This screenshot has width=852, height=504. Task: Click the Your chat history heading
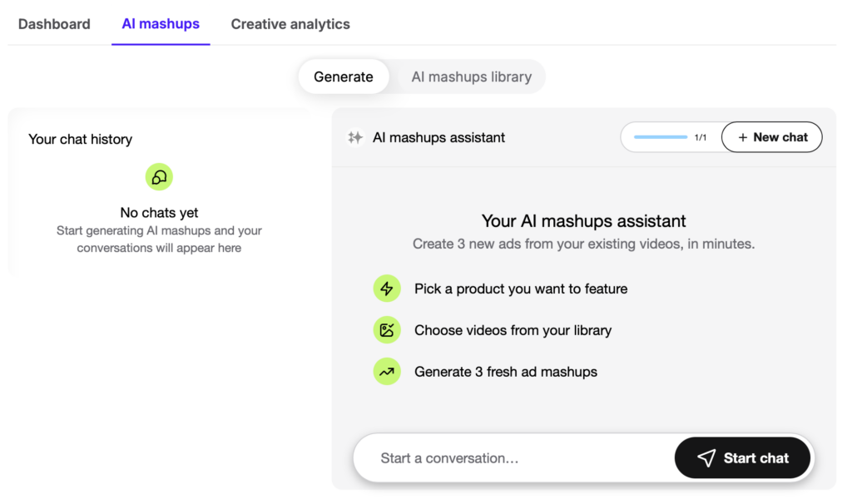(80, 139)
